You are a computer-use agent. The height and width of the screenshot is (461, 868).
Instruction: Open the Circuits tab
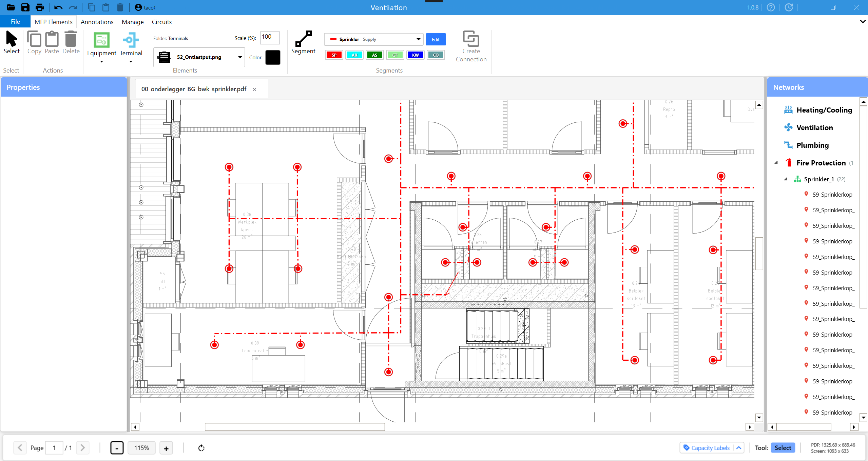(161, 22)
